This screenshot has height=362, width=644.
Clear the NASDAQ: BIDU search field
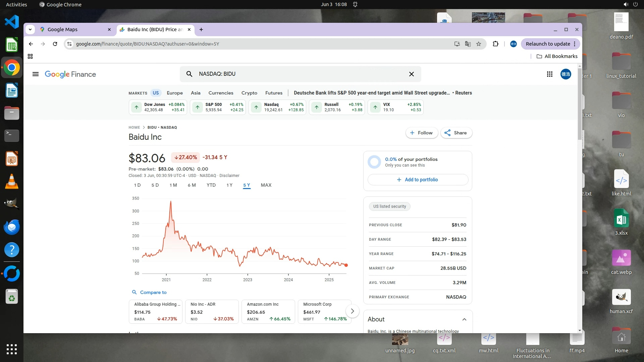click(x=412, y=74)
